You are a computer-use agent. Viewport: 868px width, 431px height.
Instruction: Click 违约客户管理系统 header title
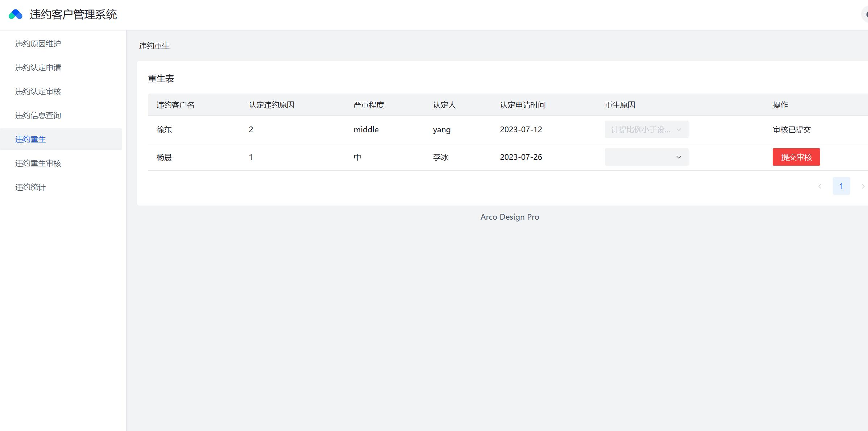[x=73, y=15]
